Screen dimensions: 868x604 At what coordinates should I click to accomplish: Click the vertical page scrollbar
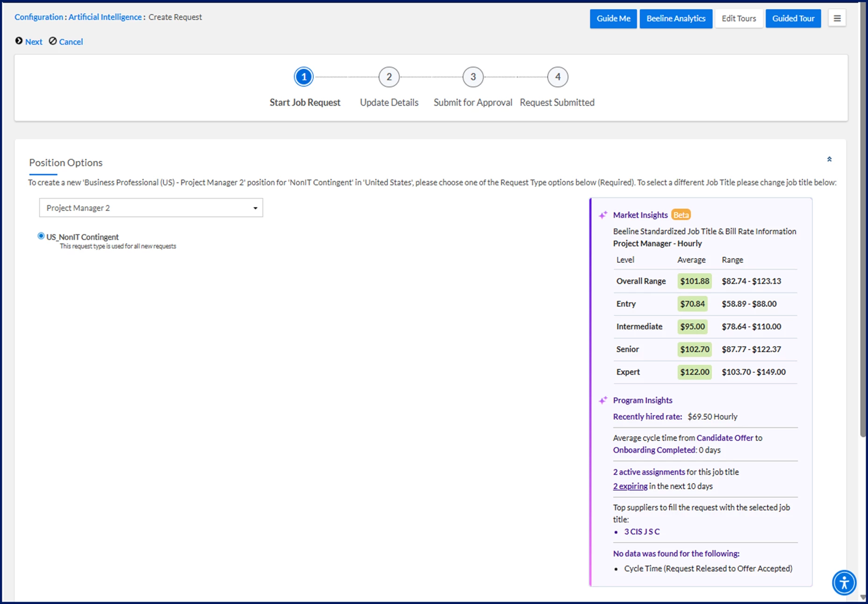[863, 220]
